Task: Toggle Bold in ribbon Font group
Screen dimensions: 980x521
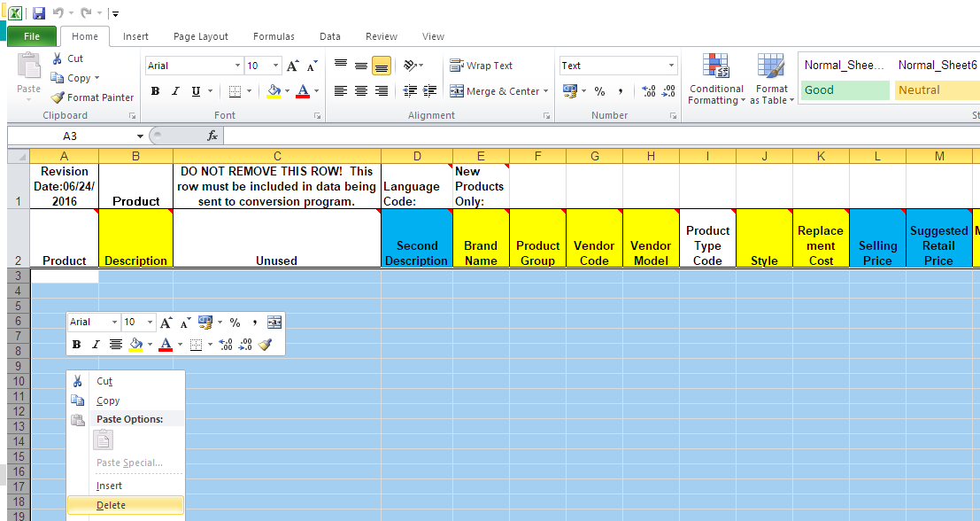Action: [155, 91]
